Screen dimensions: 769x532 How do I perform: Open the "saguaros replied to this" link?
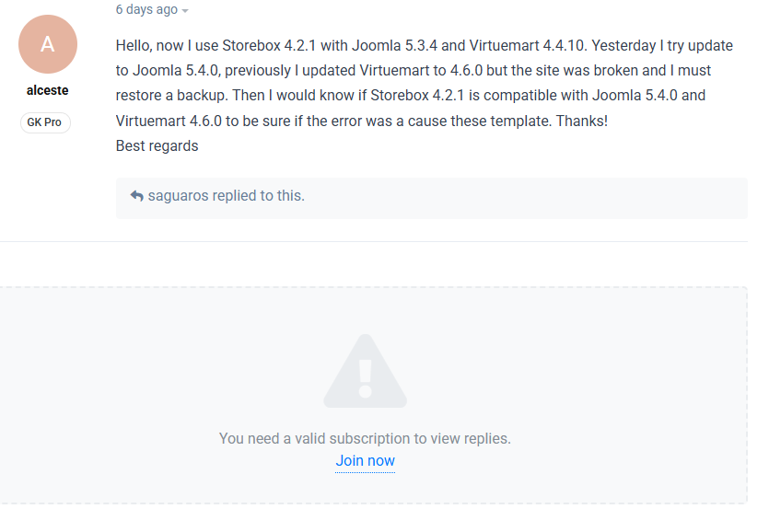coord(226,195)
